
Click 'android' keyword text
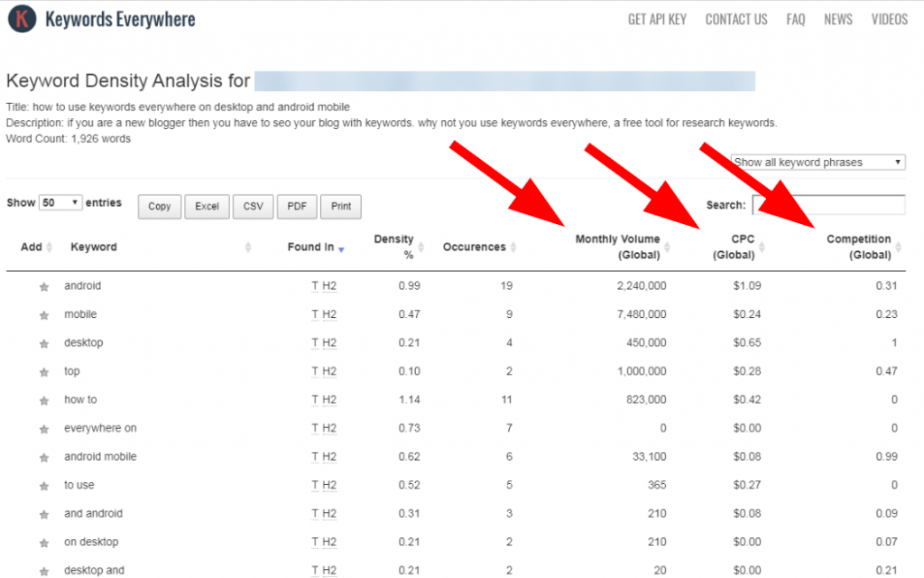click(82, 285)
